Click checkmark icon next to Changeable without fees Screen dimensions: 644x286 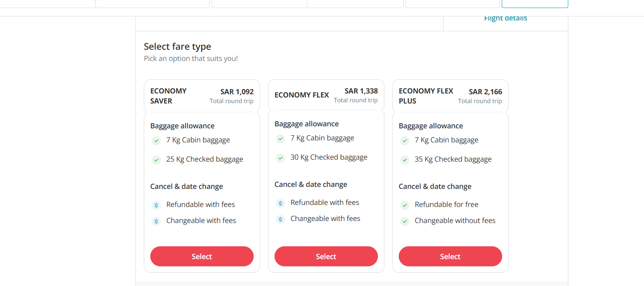pos(405,221)
